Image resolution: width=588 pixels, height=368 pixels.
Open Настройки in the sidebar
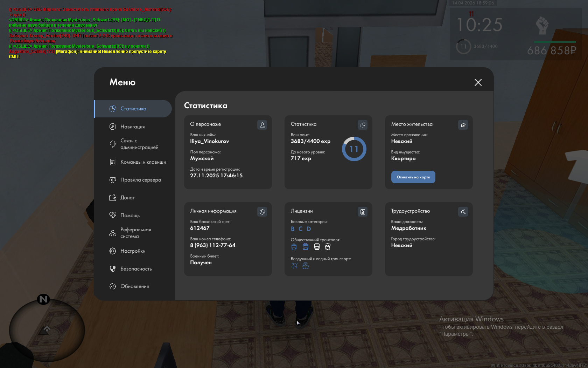(x=133, y=251)
